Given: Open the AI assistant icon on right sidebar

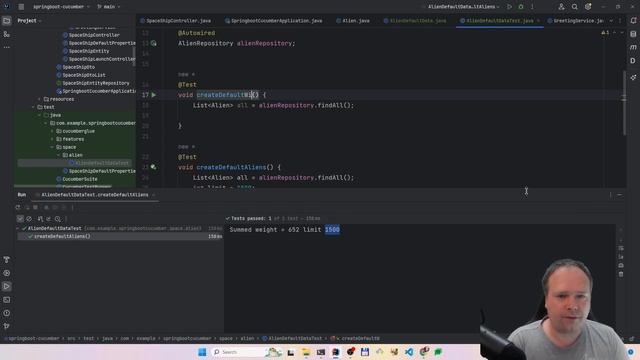Looking at the screenshot, I should tap(633, 77).
